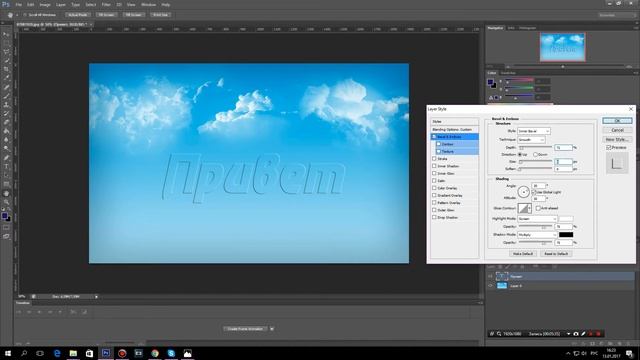This screenshot has width=640, height=360.
Task: Click the Photoshop Ps logo icon
Action: click(x=6, y=4)
